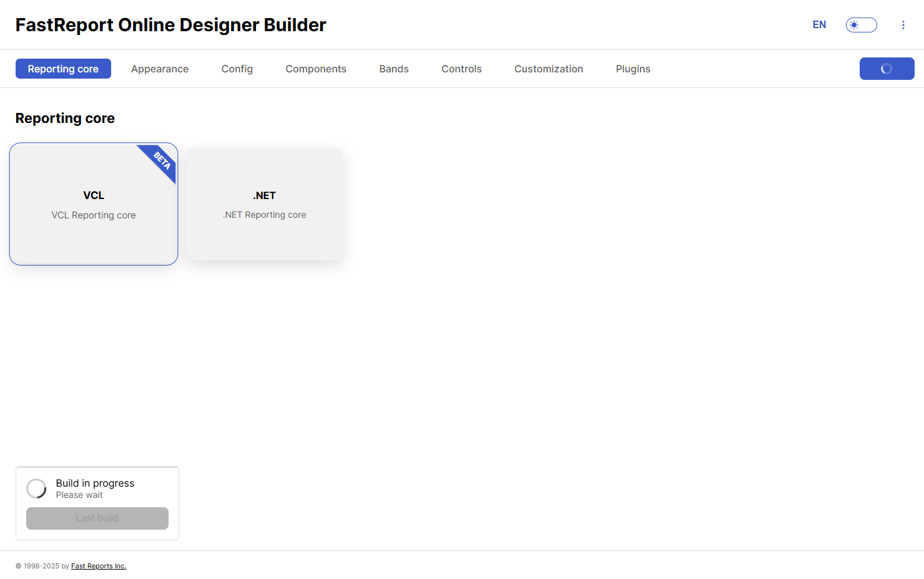Click the blue loading build button
Screen dimensions: 924x579
(x=887, y=69)
